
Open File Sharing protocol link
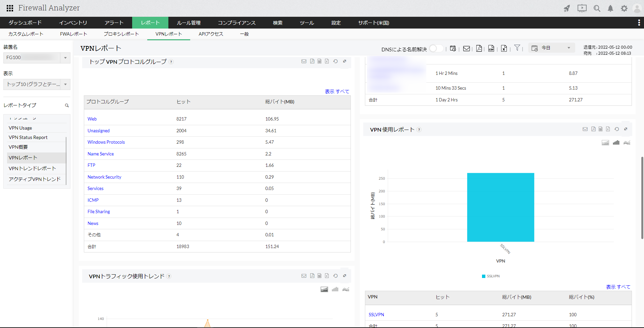click(99, 212)
